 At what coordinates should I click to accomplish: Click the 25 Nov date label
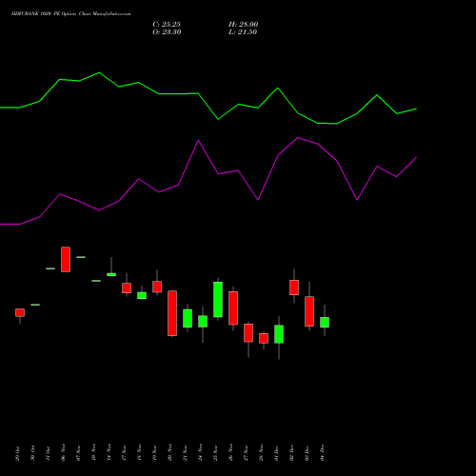[x=215, y=452]
